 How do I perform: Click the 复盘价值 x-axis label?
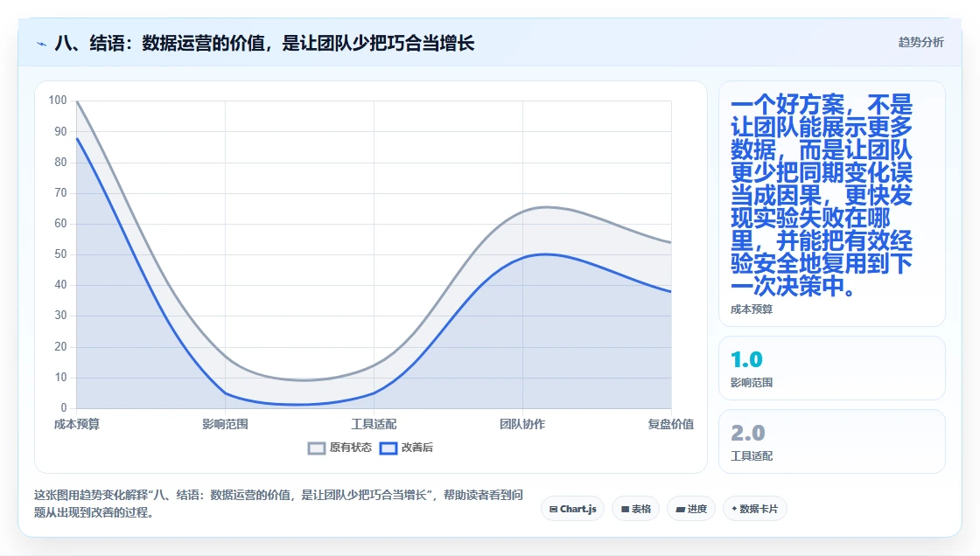tap(671, 424)
